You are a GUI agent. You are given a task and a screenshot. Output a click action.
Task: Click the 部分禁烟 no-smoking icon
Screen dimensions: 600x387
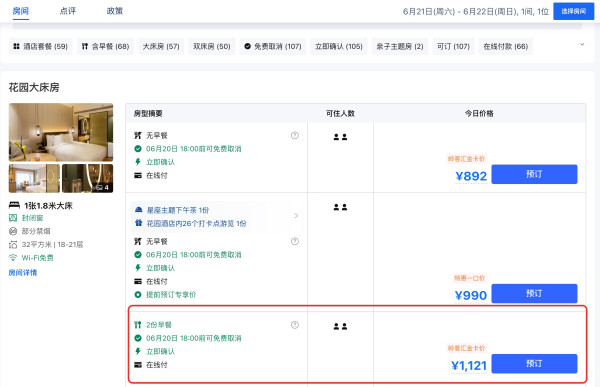(13, 231)
